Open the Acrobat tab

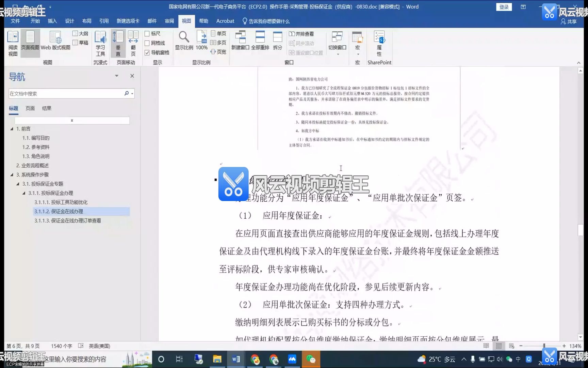[x=225, y=21]
